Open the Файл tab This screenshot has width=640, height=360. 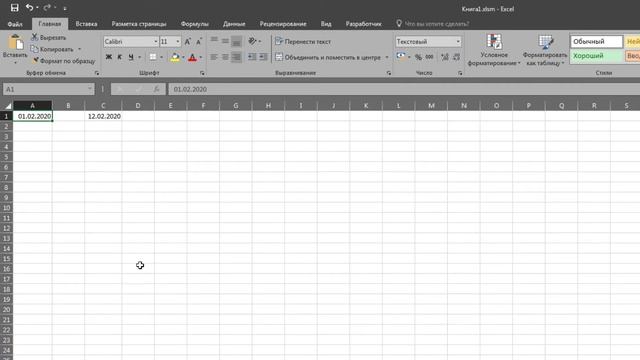15,24
